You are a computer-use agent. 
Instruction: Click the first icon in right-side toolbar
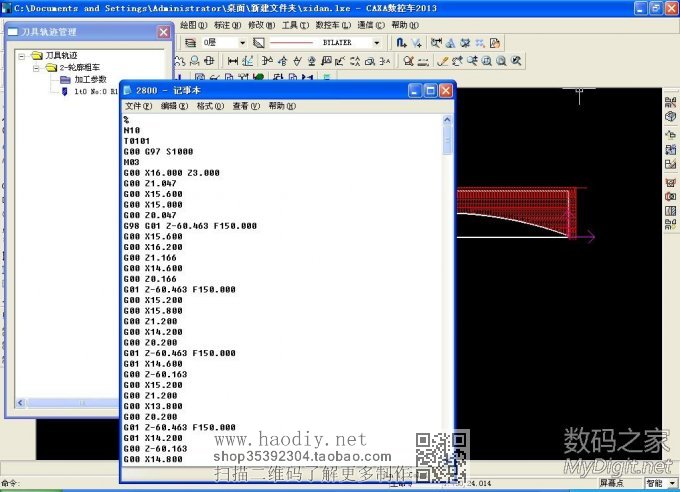[x=671, y=99]
